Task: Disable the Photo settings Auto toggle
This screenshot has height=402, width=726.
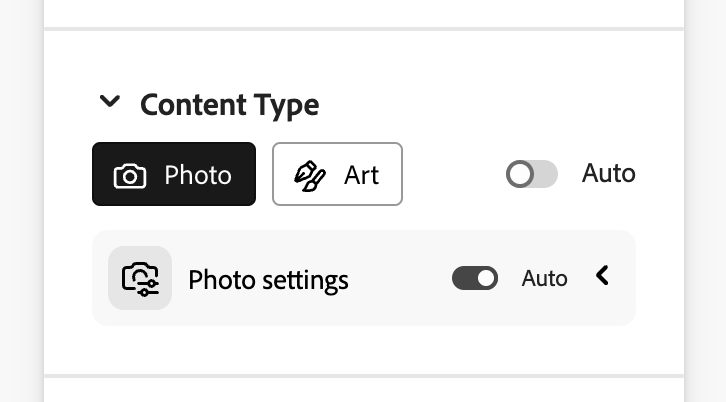Action: pos(474,278)
